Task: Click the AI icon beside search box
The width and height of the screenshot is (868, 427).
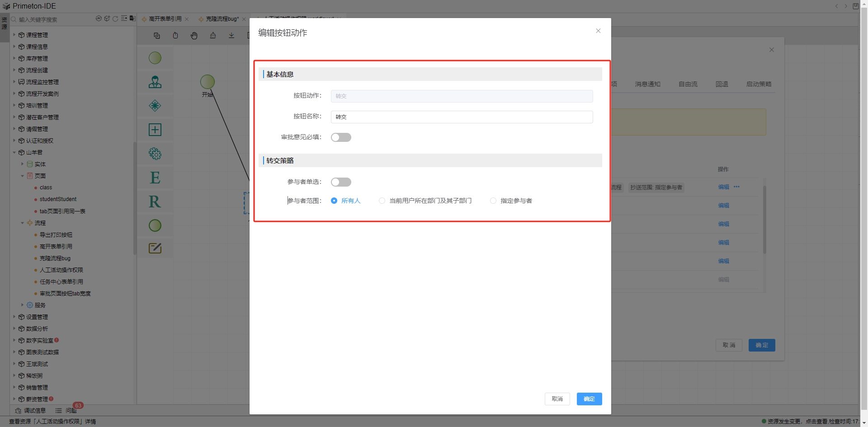Action: (x=99, y=19)
